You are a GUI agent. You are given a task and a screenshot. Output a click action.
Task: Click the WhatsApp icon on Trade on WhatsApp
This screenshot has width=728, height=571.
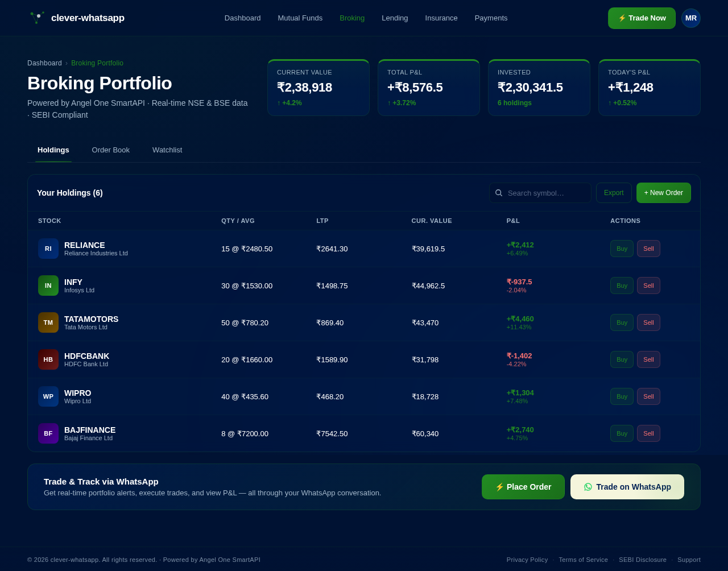tap(586, 486)
